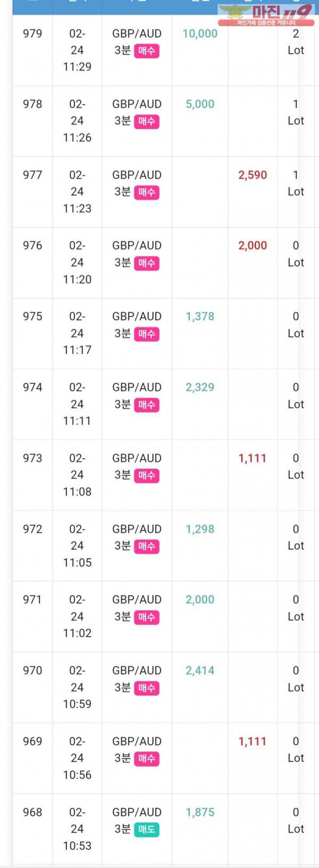The height and width of the screenshot is (868, 319).
Task: Click the 1,875 profit in row 968
Action: pyautogui.click(x=200, y=812)
